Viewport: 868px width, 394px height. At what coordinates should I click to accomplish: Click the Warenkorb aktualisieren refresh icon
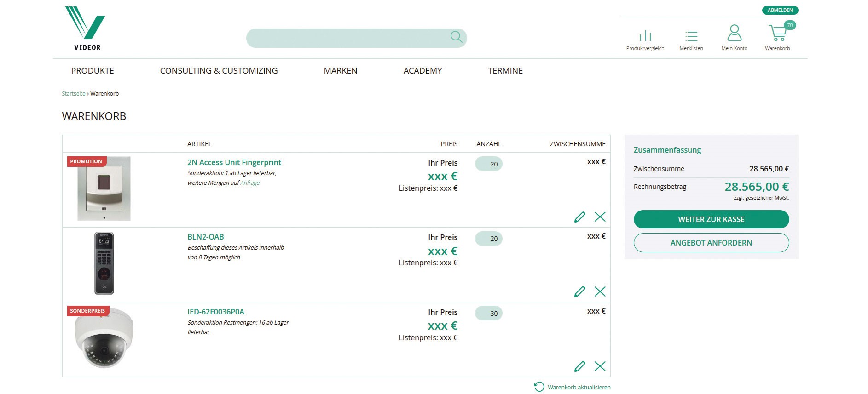point(539,387)
